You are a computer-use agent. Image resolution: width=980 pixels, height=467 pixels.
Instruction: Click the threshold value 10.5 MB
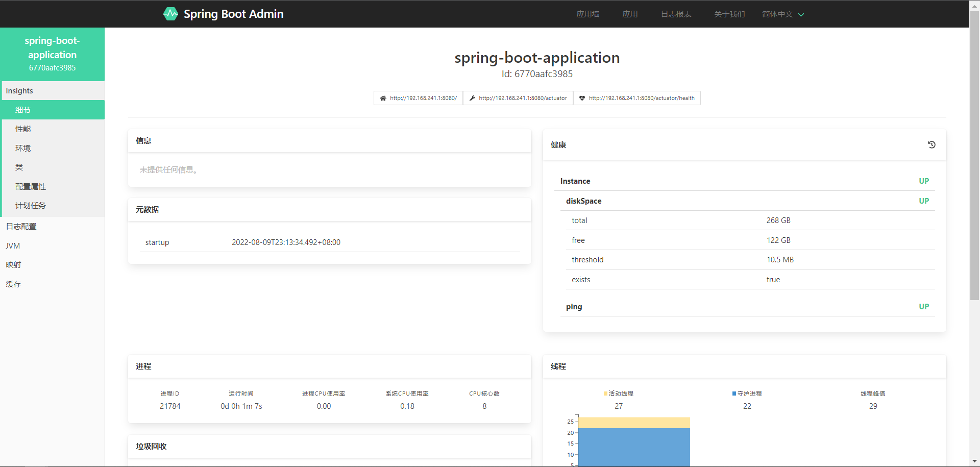[780, 260]
